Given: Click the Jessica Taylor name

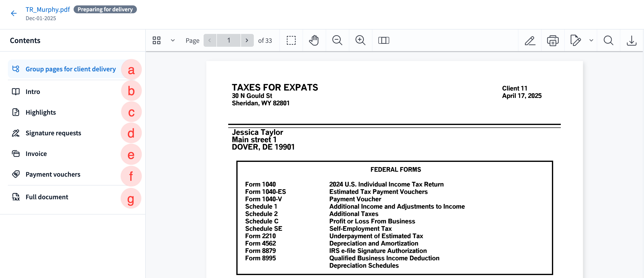Looking at the screenshot, I should tap(258, 132).
